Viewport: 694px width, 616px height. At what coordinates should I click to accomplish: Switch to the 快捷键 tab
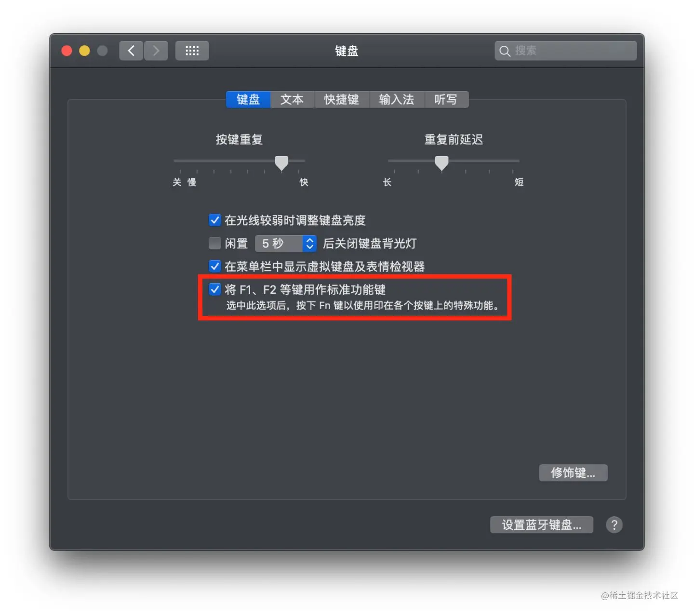point(342,100)
